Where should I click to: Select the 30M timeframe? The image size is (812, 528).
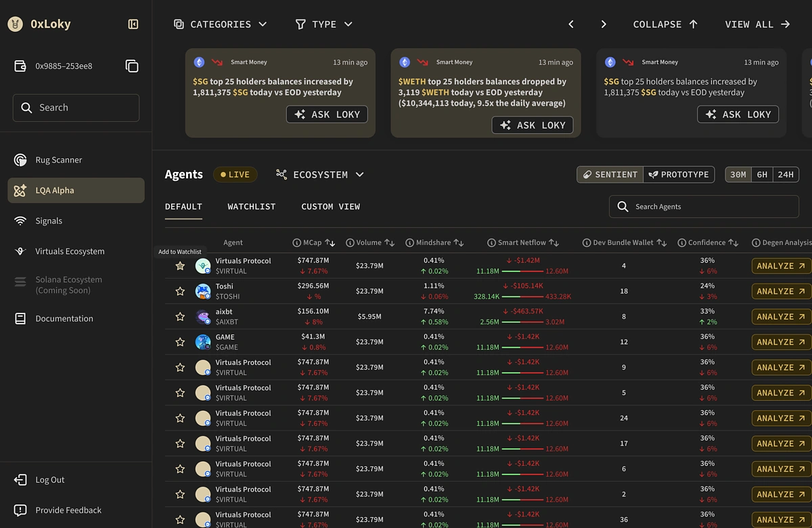click(x=738, y=175)
